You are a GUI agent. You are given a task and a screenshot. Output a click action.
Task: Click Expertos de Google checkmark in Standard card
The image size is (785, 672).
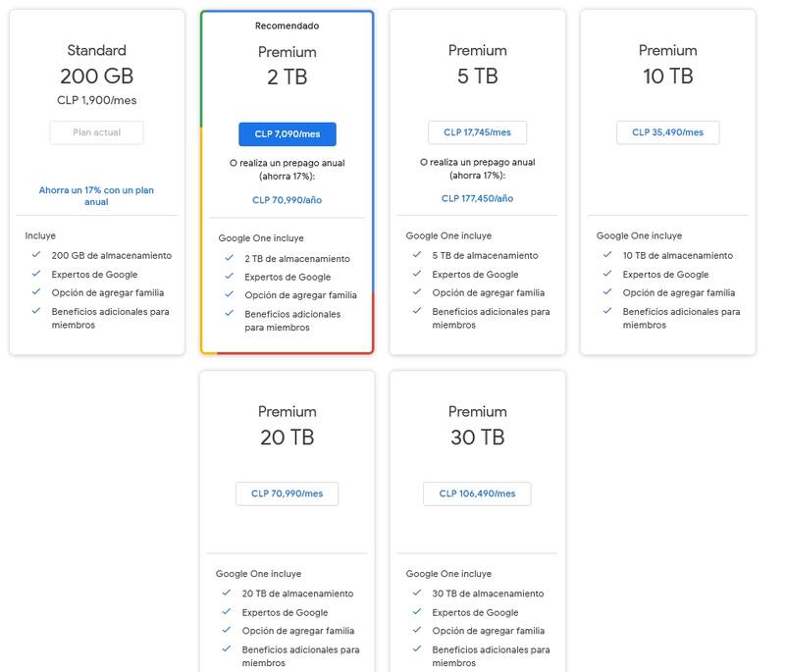(x=36, y=275)
